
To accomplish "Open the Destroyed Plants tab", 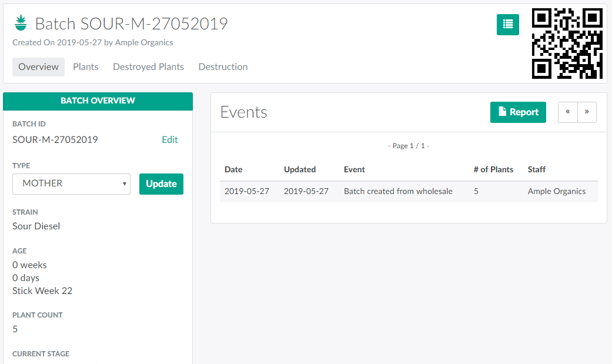I will [x=148, y=67].
